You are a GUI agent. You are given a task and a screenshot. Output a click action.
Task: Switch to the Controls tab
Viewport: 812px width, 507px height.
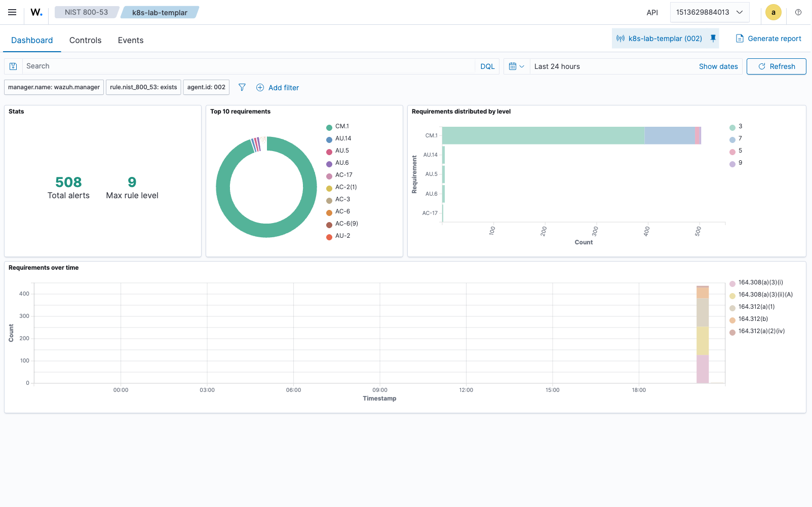tap(85, 40)
